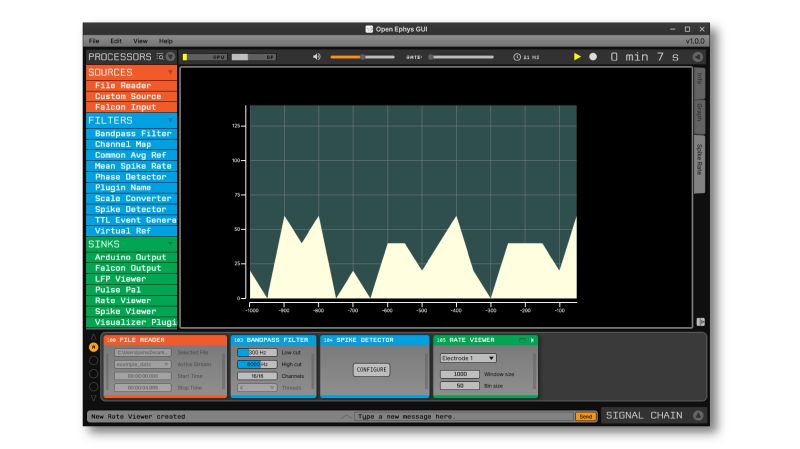Select Rate Viewer in the Sinks list
This screenshot has height=449, width=800.
point(132,301)
